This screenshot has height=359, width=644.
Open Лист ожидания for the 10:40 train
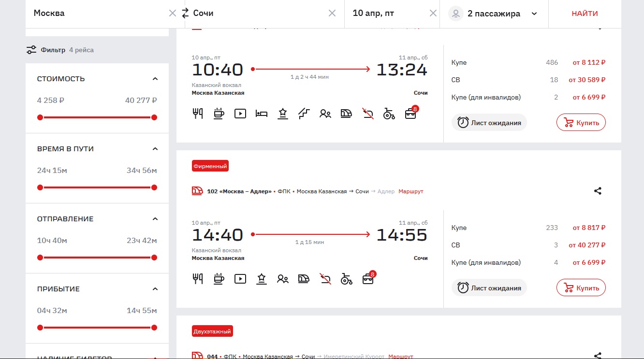pos(489,123)
